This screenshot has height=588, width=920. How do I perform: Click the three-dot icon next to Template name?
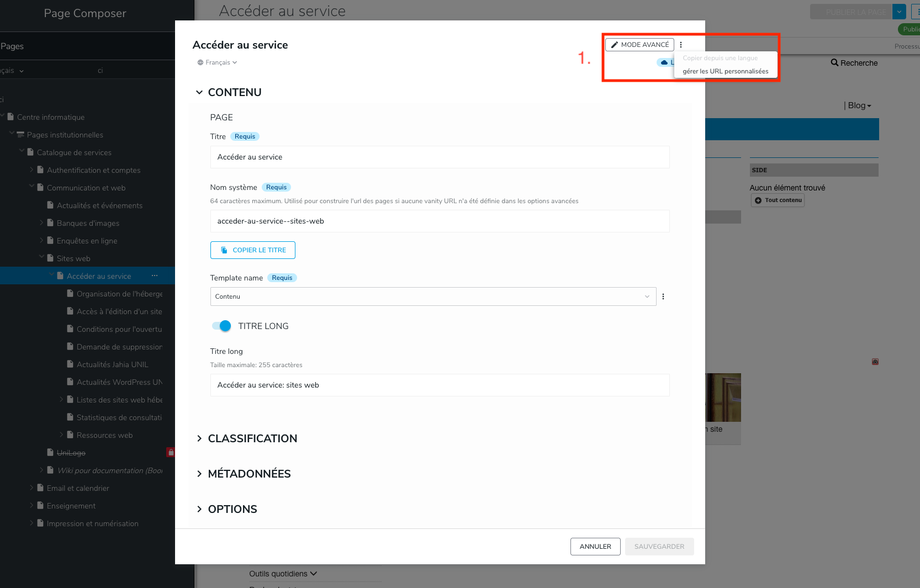click(x=663, y=296)
